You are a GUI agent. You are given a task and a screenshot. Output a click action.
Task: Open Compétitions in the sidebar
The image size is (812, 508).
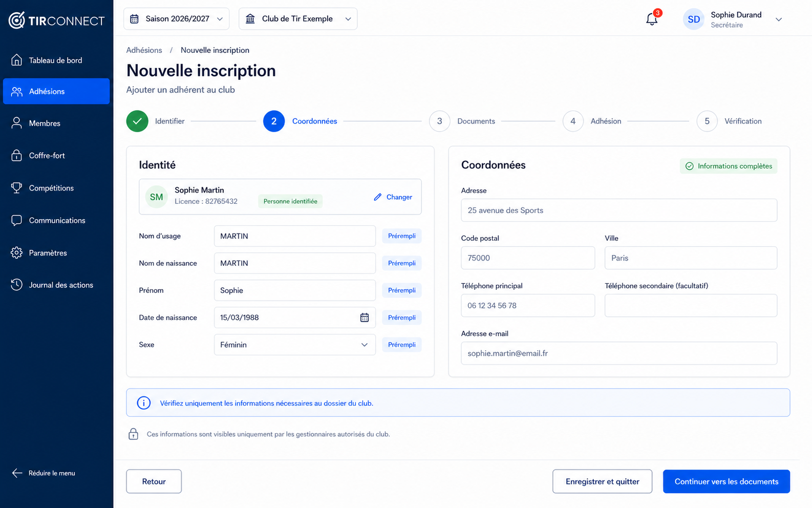pos(56,188)
